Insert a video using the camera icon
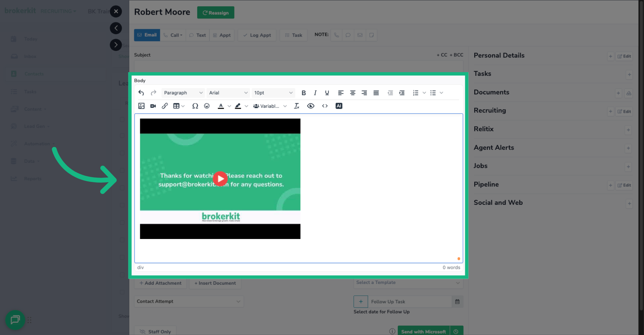 153,106
